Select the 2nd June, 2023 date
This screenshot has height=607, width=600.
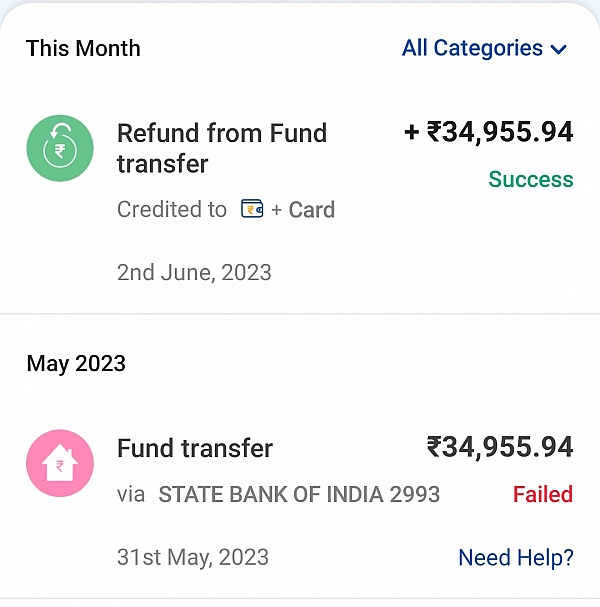click(x=194, y=273)
